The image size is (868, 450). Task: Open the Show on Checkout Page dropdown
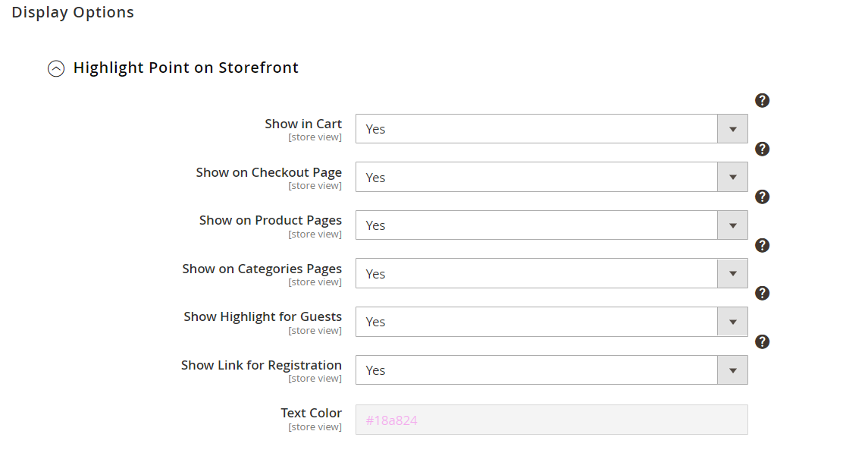tap(551, 177)
